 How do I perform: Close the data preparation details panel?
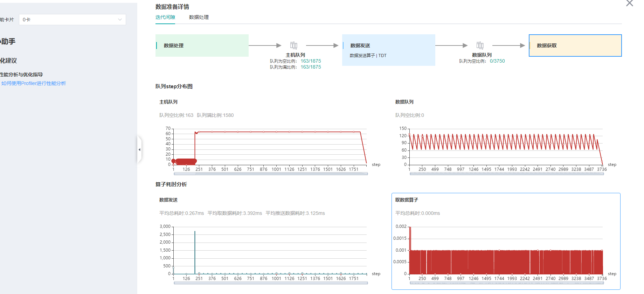(x=629, y=3)
